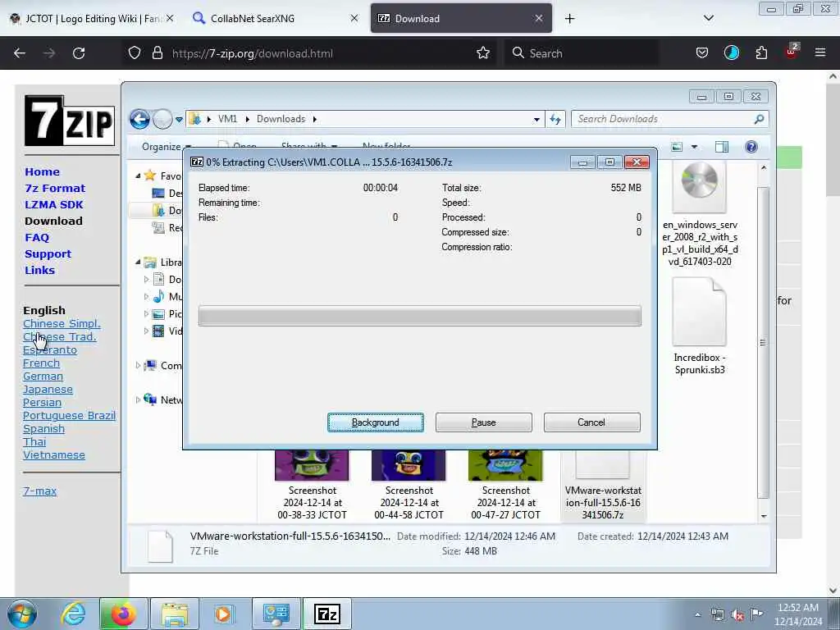Open the Organize menu in Explorer
Image resolution: width=840 pixels, height=630 pixels.
pos(166,147)
